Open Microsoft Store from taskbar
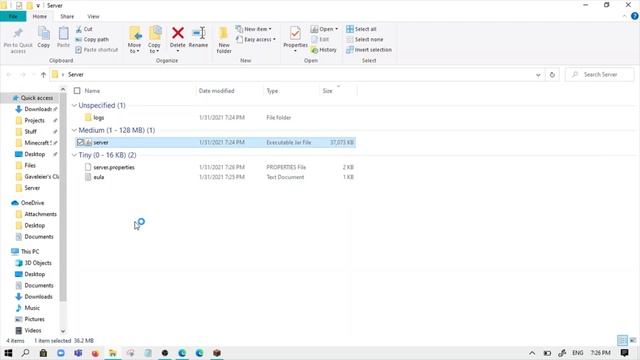The height and width of the screenshot is (360, 640). coord(43,353)
